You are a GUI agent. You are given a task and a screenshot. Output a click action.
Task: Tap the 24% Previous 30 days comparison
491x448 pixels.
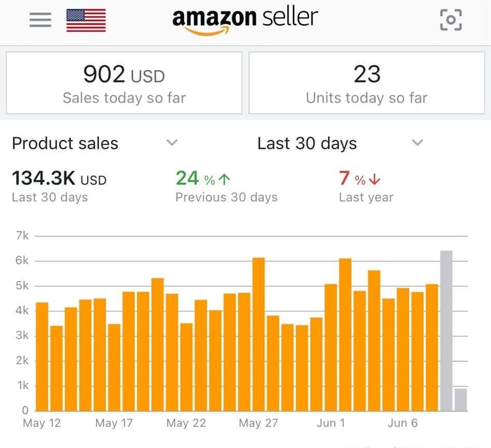pyautogui.click(x=226, y=186)
